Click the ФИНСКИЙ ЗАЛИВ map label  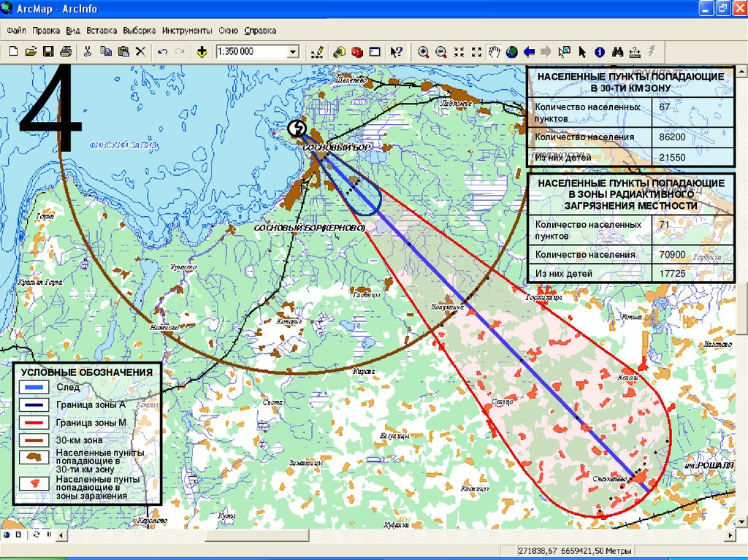tap(124, 145)
